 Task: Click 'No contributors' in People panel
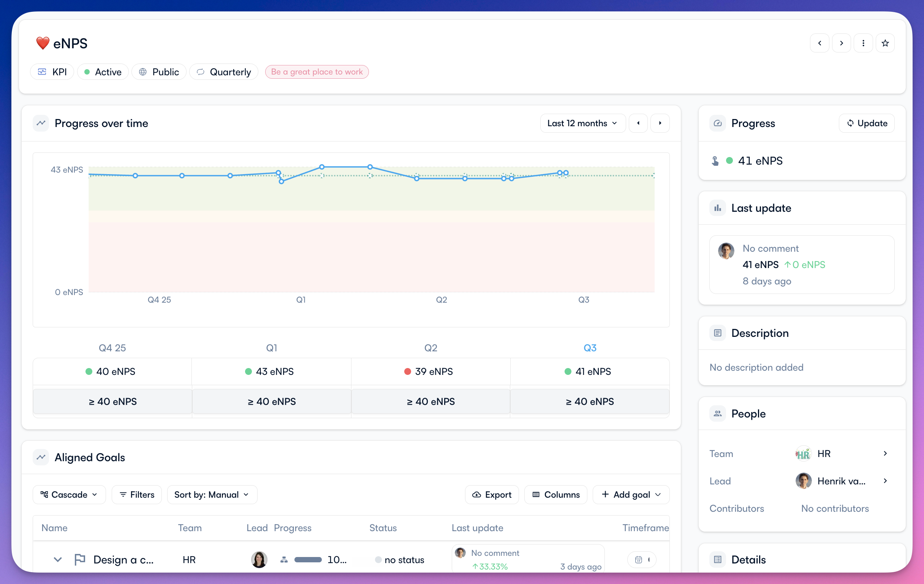[835, 508]
